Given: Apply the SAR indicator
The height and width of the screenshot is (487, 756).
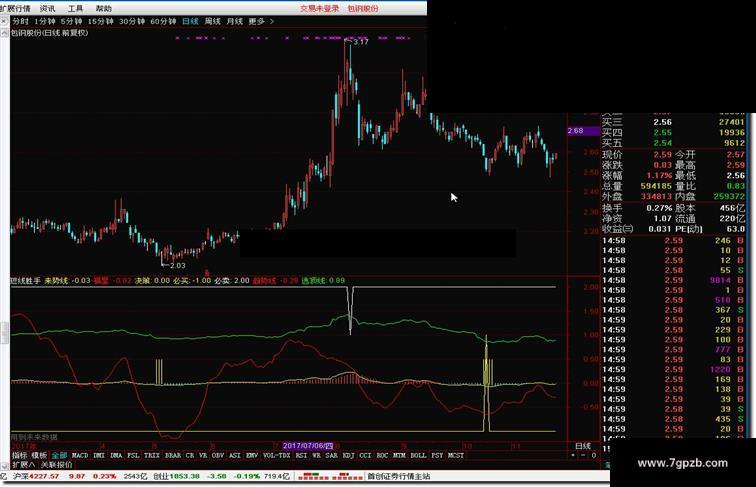Looking at the screenshot, I should pyautogui.click(x=332, y=455).
